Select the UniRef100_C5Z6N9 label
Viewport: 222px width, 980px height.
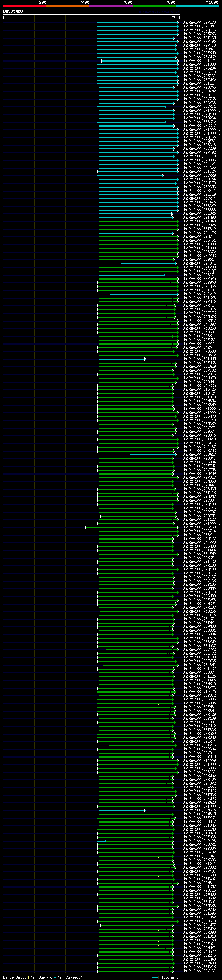coord(199,53)
